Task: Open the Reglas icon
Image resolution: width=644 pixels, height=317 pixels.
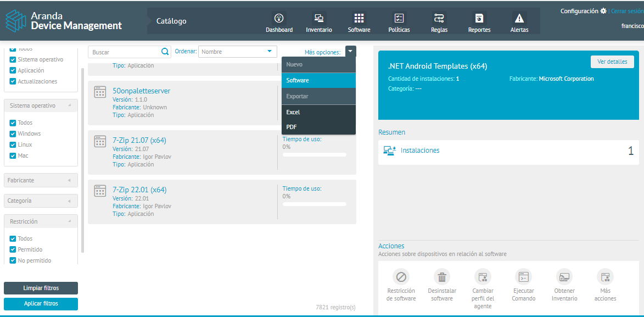Action: click(439, 19)
